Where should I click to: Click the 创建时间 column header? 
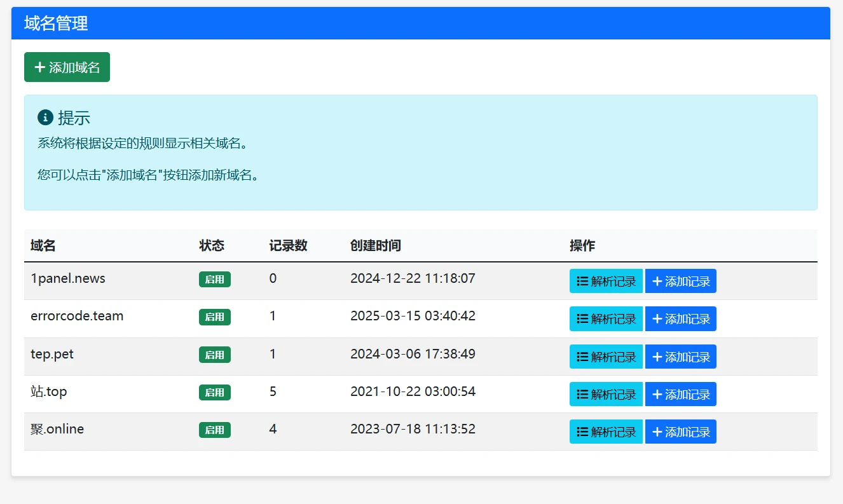tap(375, 246)
